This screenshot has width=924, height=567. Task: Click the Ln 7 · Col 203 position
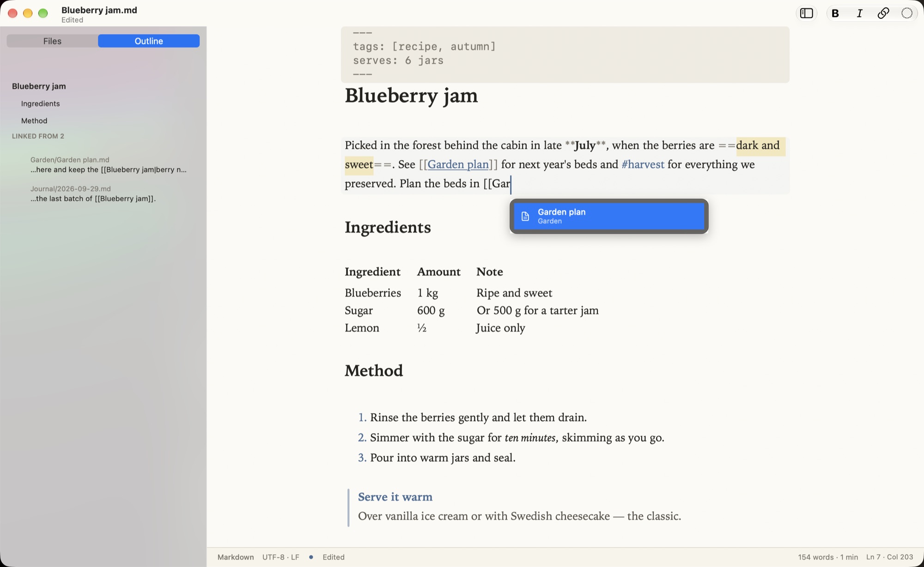coord(889,557)
